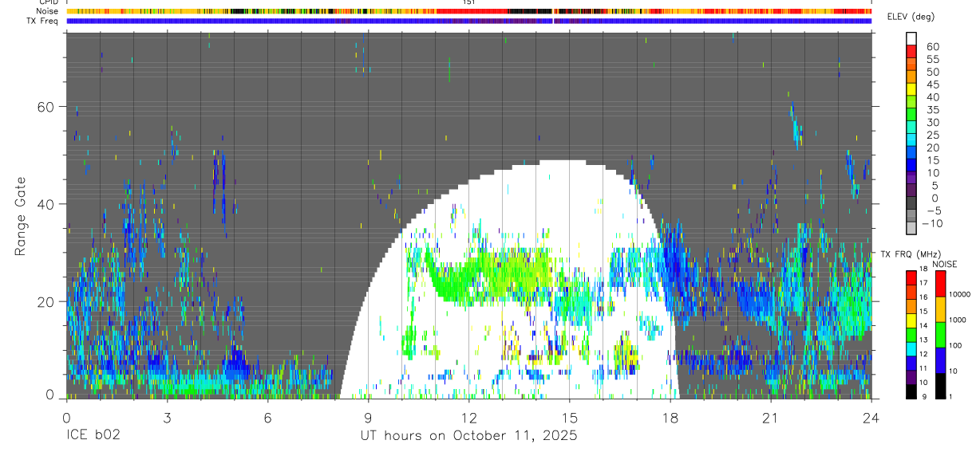Click the multicolored Noise strip above the plot
The width and height of the screenshot is (980, 452).
(468, 11)
